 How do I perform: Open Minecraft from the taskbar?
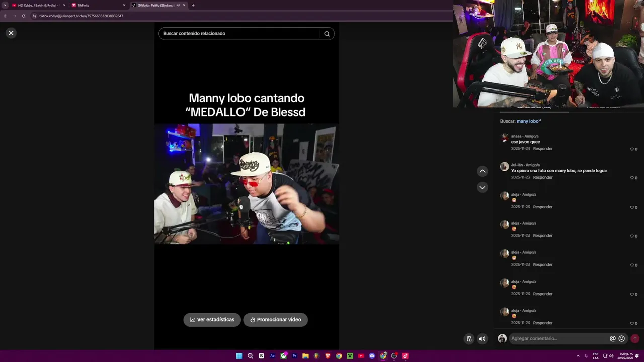(x=350, y=356)
